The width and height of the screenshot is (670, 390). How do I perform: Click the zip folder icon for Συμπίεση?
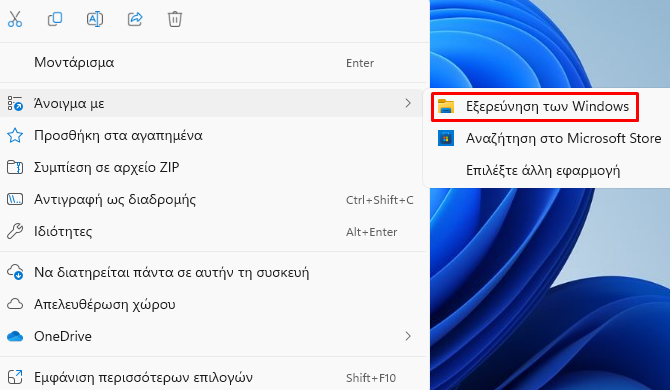(x=15, y=167)
